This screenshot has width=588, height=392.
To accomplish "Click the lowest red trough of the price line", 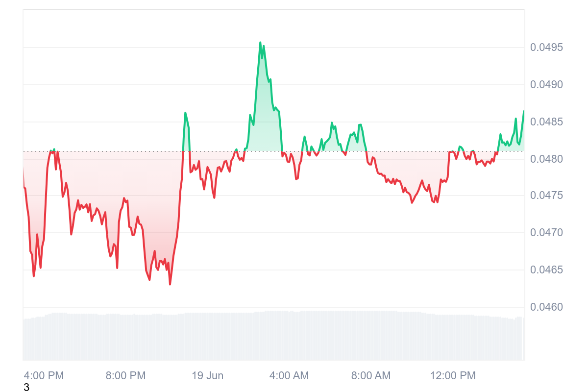I will (170, 284).
